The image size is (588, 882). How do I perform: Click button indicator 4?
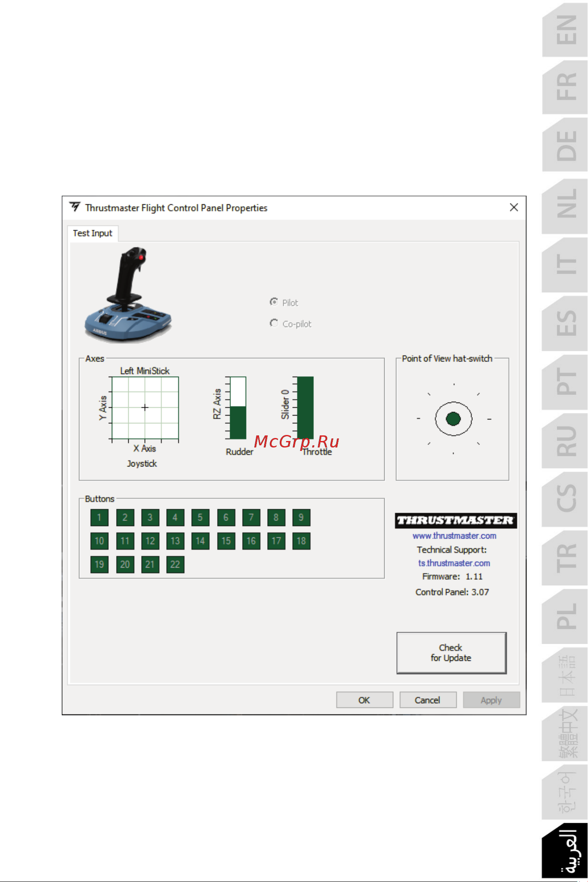point(175,517)
